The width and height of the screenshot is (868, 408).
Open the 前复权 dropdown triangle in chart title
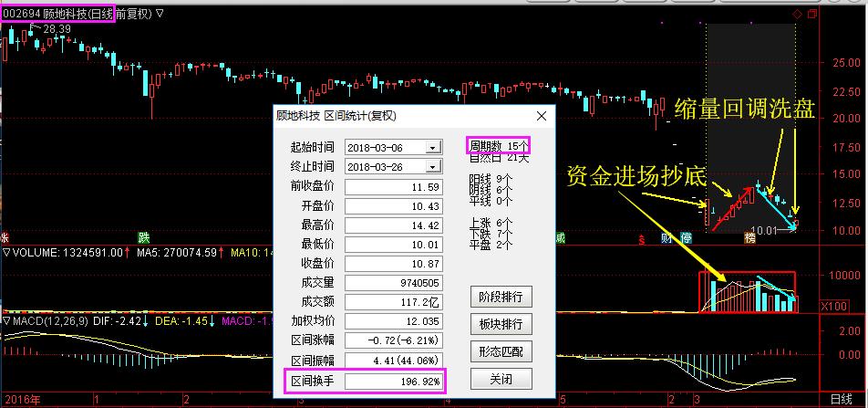coord(160,14)
